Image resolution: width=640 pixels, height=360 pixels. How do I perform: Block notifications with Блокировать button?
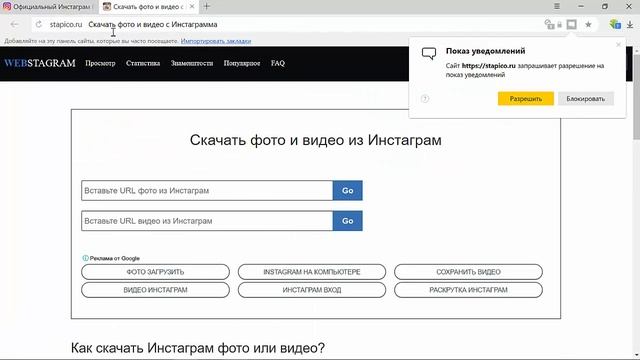coord(586,99)
